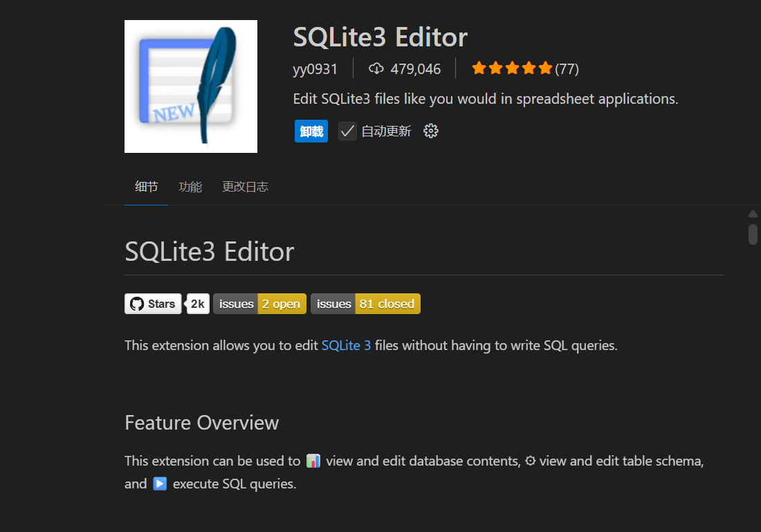Switch to the 细节 details tab
761x532 pixels.
[146, 187]
